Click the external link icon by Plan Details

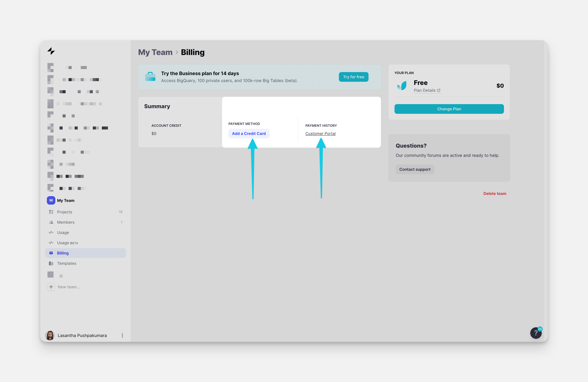click(439, 90)
